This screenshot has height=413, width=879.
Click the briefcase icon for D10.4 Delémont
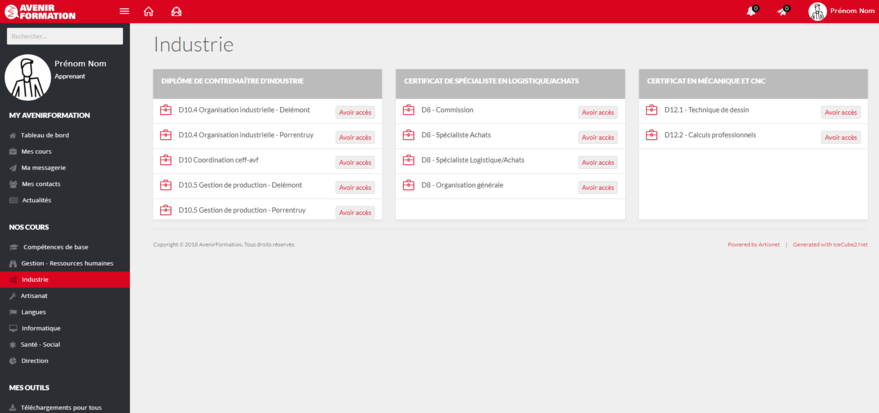[x=165, y=110]
